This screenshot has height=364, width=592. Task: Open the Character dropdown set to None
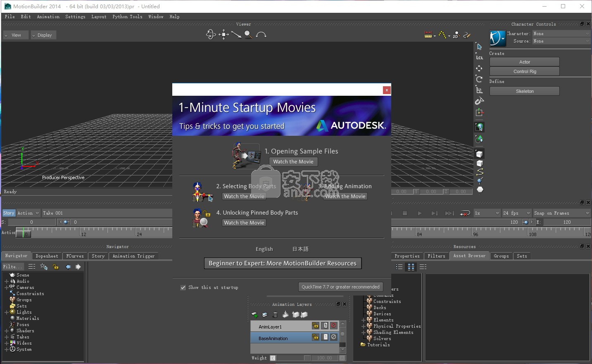561,33
